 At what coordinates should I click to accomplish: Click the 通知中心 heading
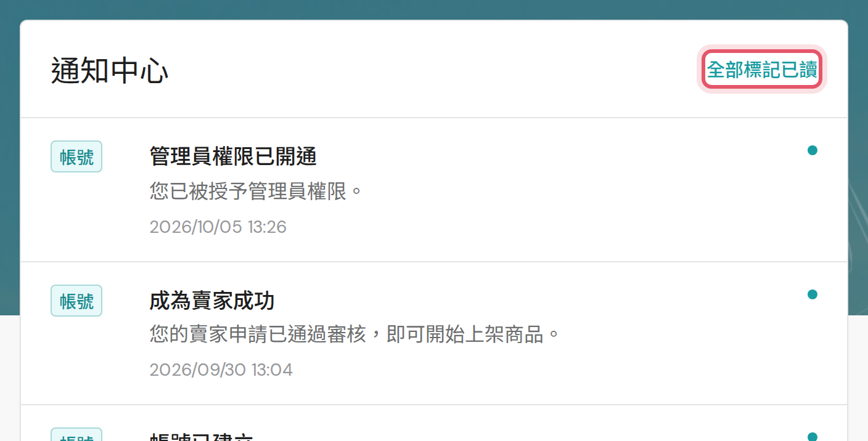(110, 71)
